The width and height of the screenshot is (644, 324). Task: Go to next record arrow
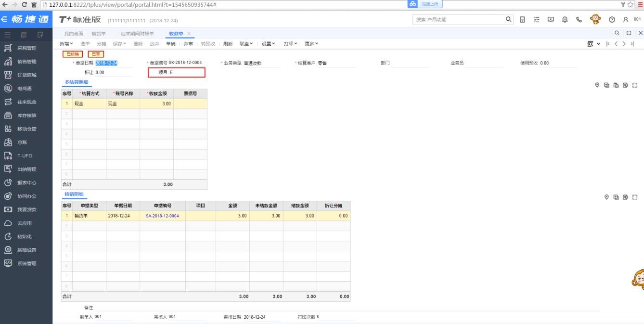pos(624,44)
